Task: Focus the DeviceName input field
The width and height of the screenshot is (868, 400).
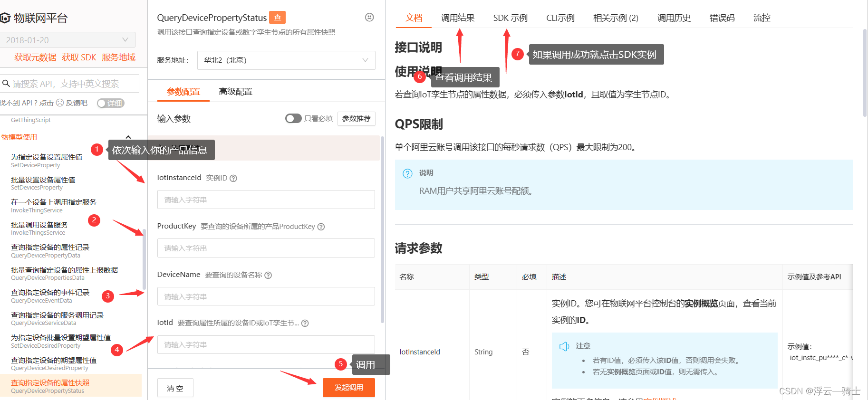Action: pos(266,296)
